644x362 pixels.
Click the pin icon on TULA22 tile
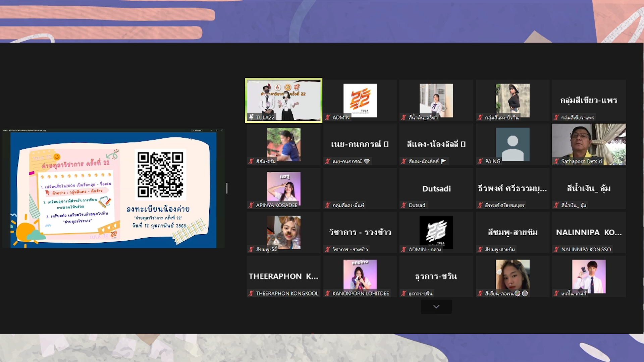(251, 117)
